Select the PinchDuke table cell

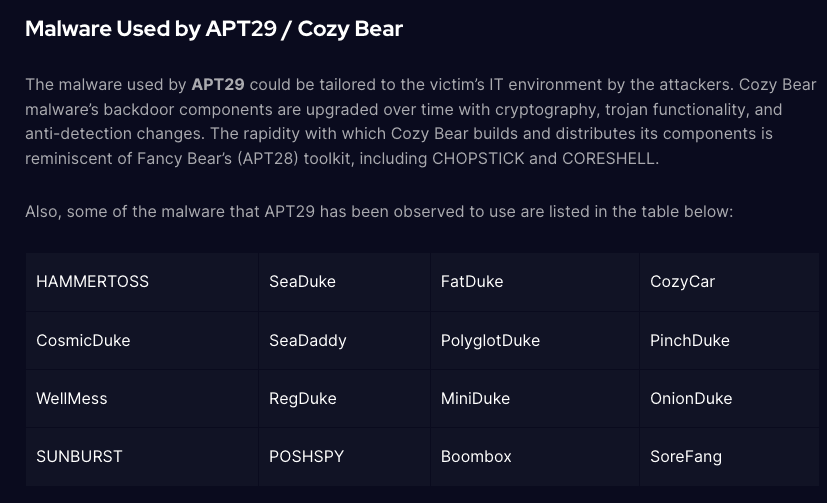tap(690, 340)
